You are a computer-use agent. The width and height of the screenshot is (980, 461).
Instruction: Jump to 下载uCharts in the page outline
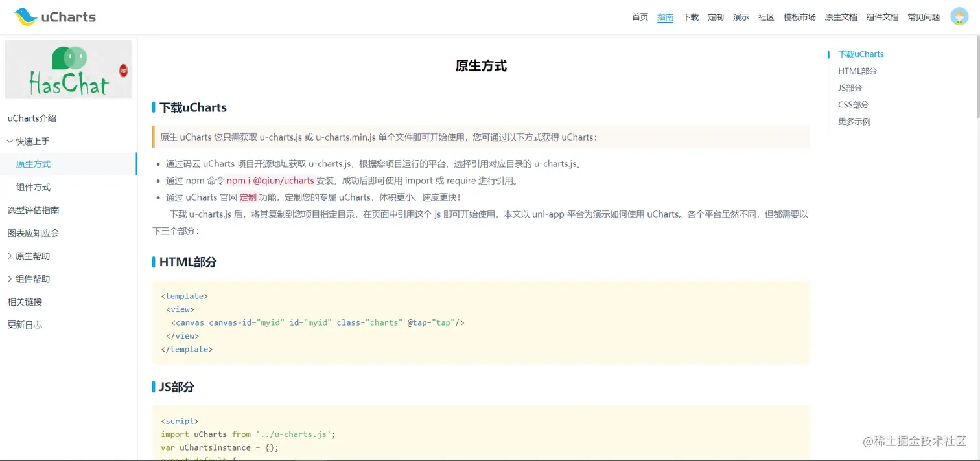(x=861, y=54)
